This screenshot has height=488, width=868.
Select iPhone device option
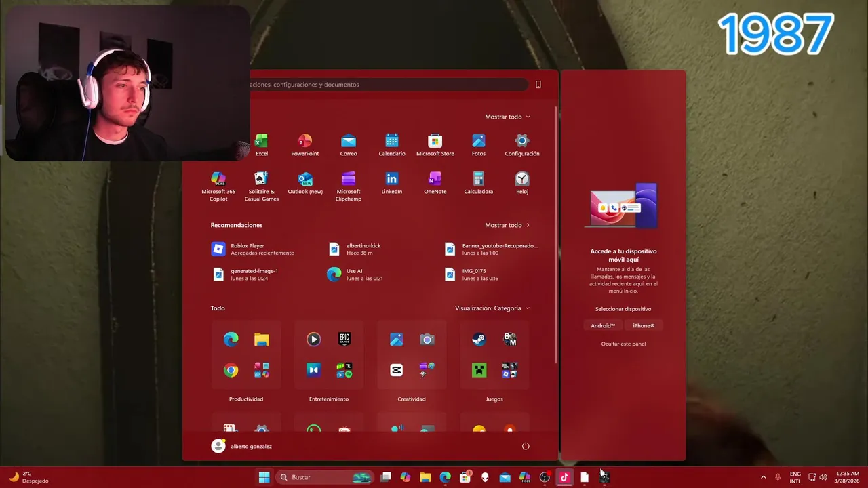tap(644, 325)
